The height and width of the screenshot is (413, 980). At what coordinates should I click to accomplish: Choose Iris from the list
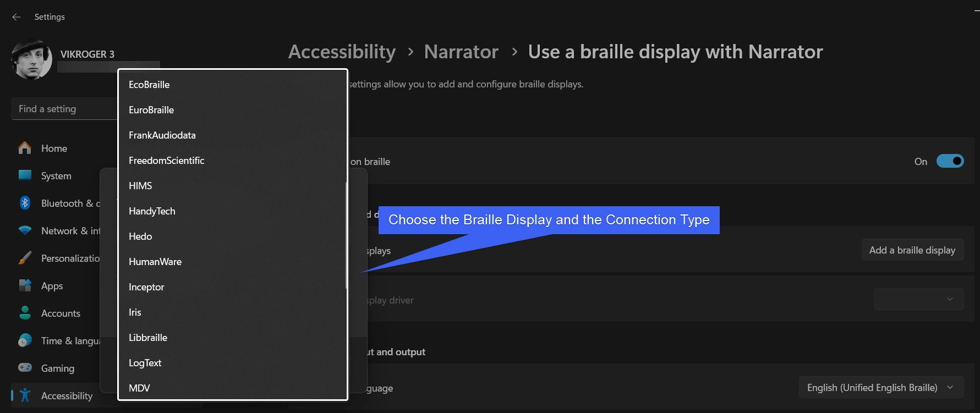tap(232, 312)
